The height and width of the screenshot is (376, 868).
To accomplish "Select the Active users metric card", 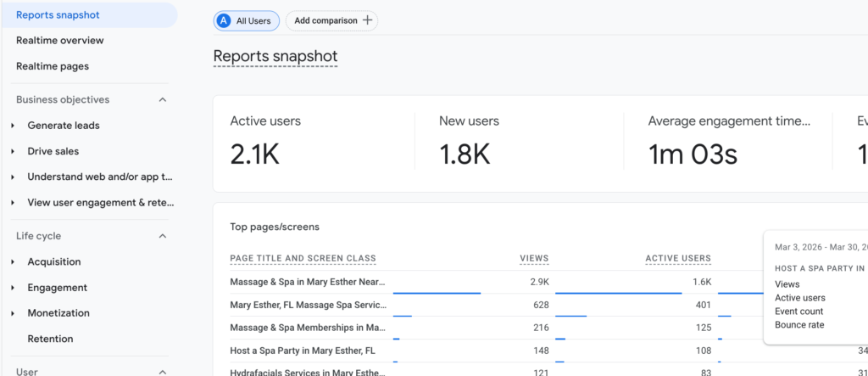I will [x=314, y=142].
